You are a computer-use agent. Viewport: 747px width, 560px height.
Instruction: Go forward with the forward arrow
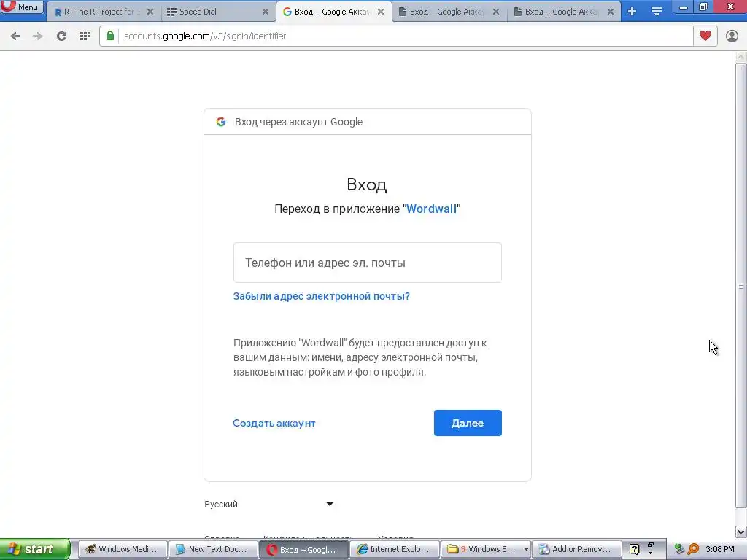click(38, 36)
